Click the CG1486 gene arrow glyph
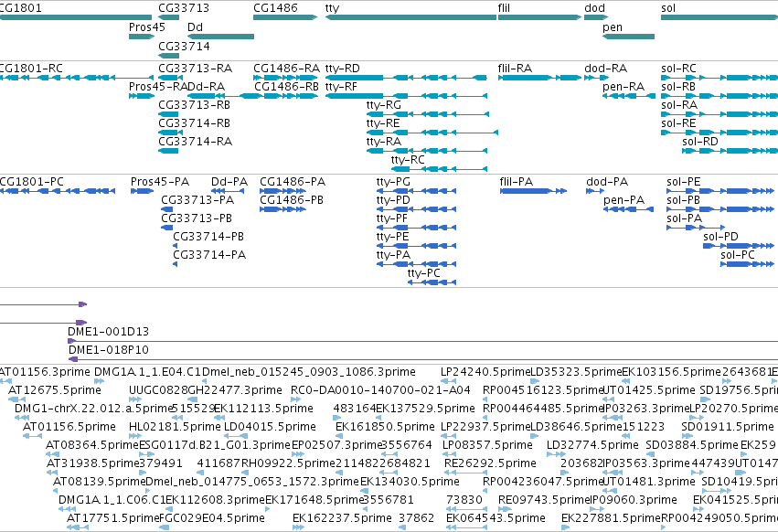Image resolution: width=778 pixels, height=532 pixels. click(285, 17)
